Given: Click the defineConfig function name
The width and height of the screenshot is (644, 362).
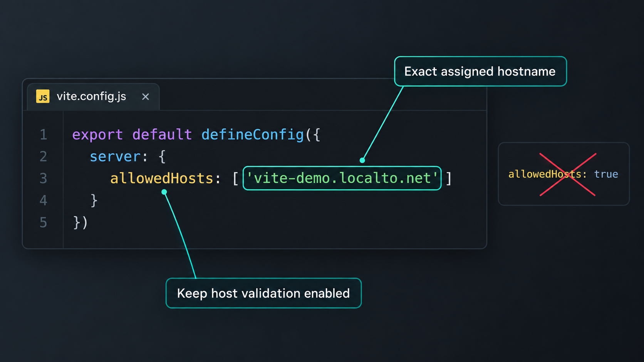Looking at the screenshot, I should (252, 135).
